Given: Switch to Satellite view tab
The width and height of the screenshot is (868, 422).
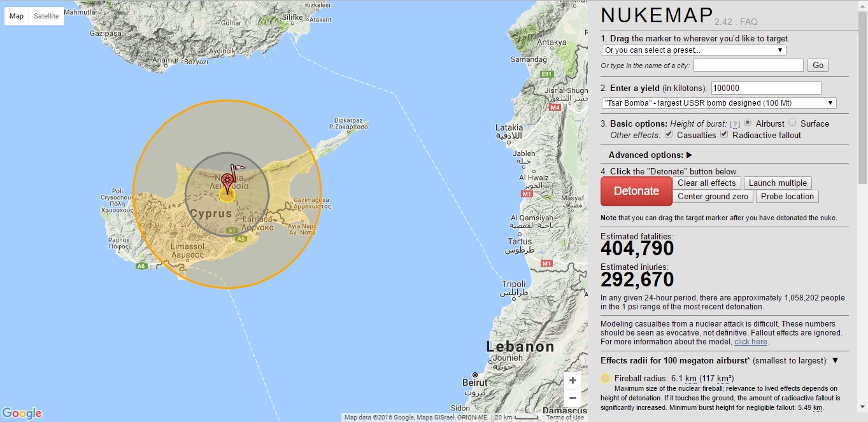Looking at the screenshot, I should tap(46, 17).
